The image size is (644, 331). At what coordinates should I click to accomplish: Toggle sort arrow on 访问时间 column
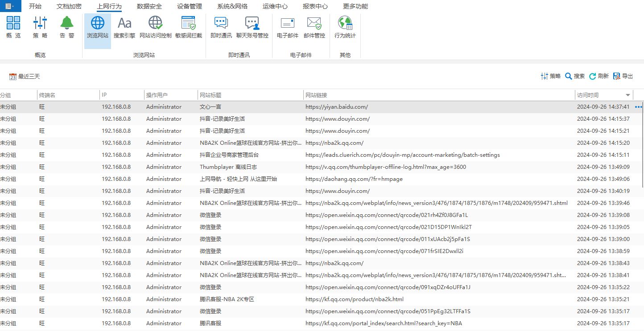[x=628, y=95]
